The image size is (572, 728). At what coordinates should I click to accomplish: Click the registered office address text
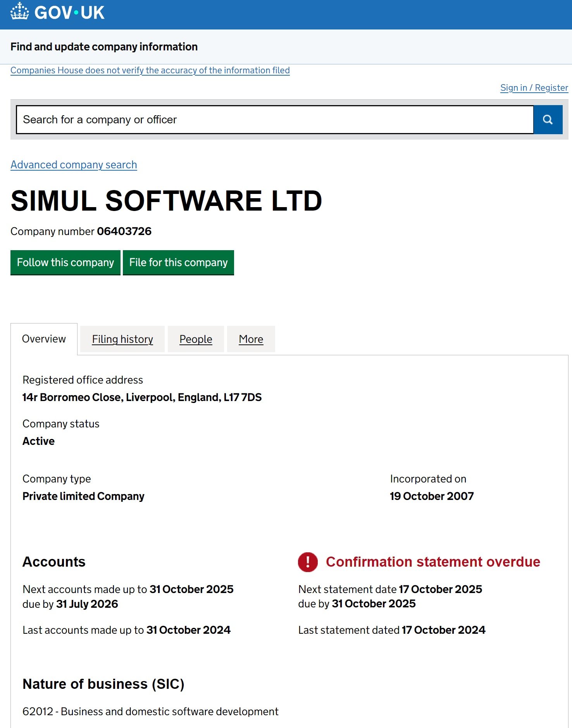coord(142,397)
